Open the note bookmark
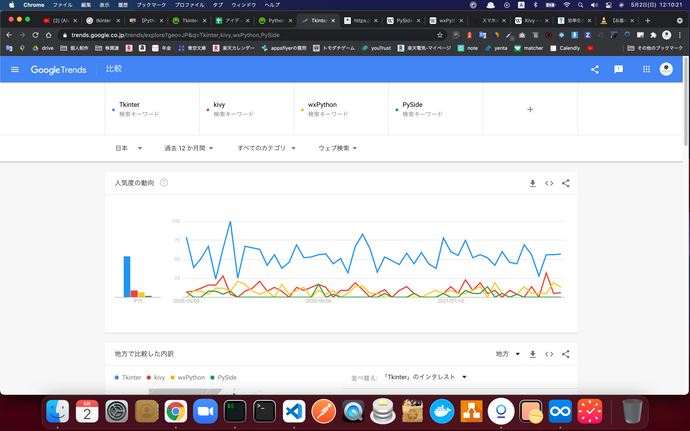This screenshot has height=431, width=690. [x=468, y=48]
